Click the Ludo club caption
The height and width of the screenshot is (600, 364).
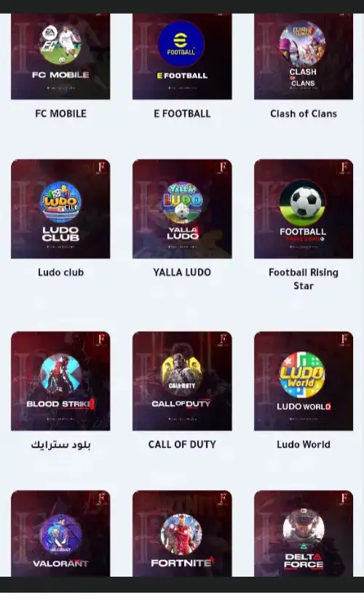(60, 272)
